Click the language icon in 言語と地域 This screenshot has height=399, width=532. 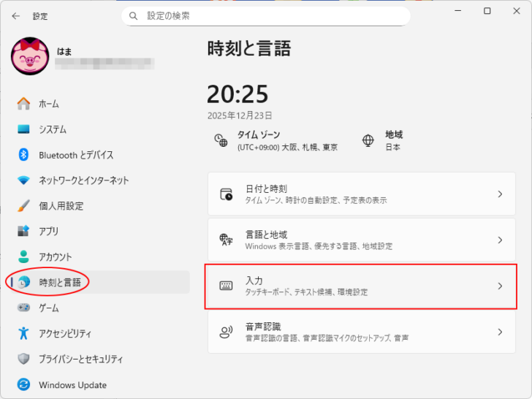point(227,240)
